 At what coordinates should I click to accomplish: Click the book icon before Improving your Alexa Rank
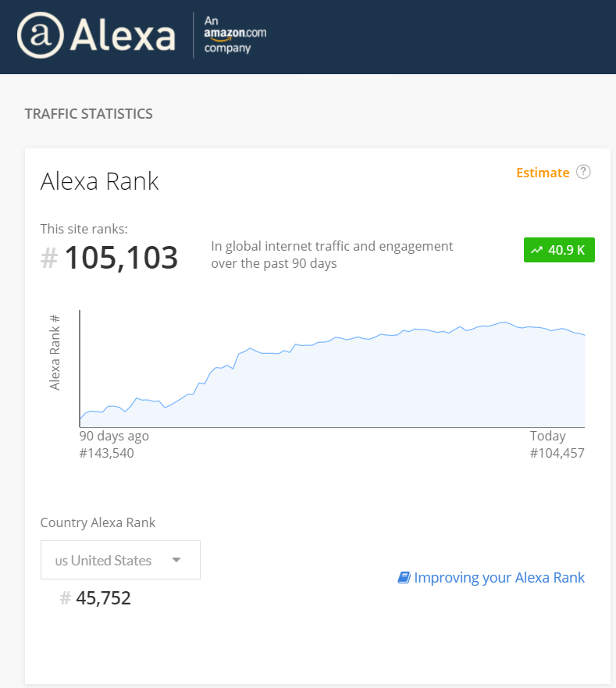tap(404, 577)
